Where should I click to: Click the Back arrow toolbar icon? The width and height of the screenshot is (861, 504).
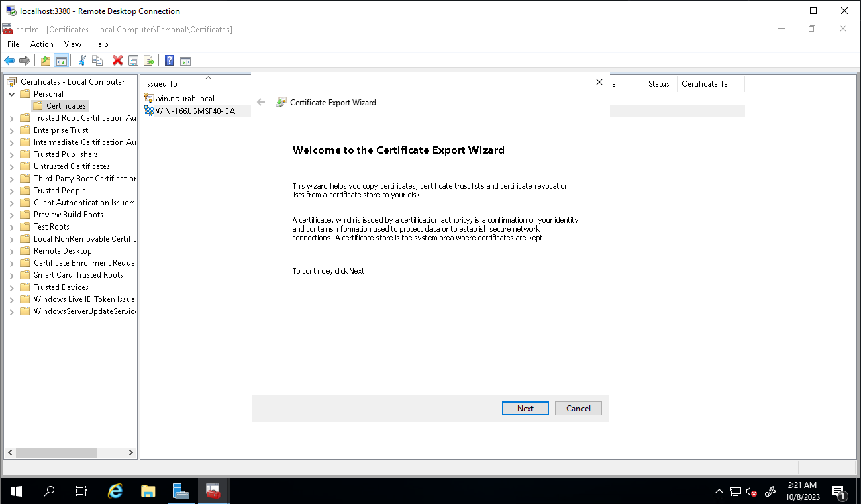point(9,61)
